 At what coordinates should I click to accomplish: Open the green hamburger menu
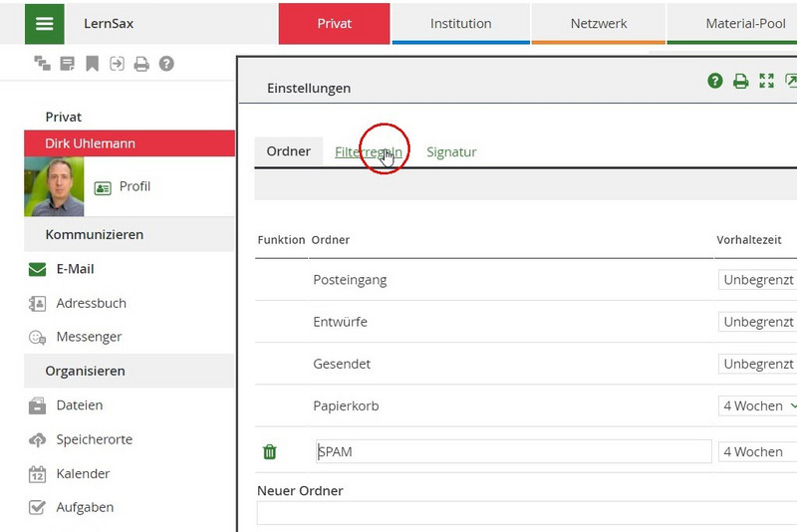pyautogui.click(x=44, y=24)
